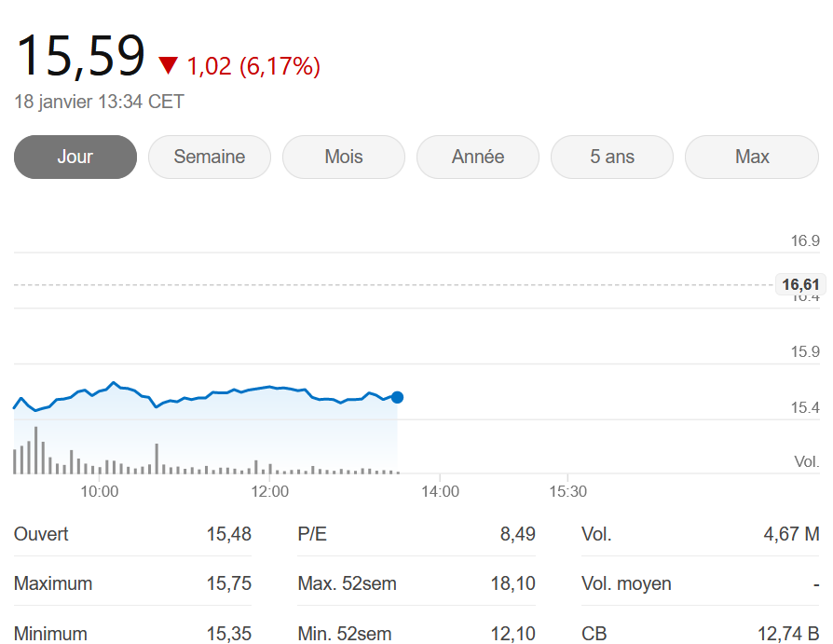Click the 12:00 time axis label

(270, 491)
